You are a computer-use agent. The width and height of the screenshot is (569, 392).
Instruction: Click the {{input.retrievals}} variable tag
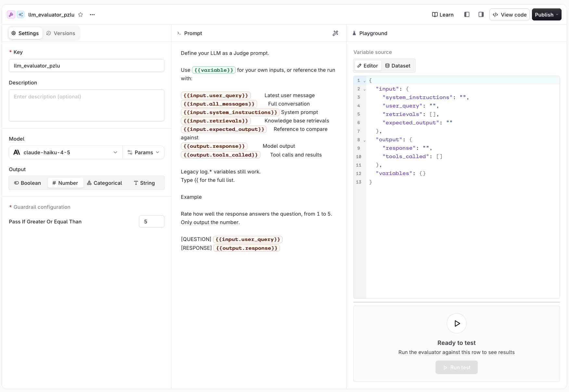click(x=216, y=120)
